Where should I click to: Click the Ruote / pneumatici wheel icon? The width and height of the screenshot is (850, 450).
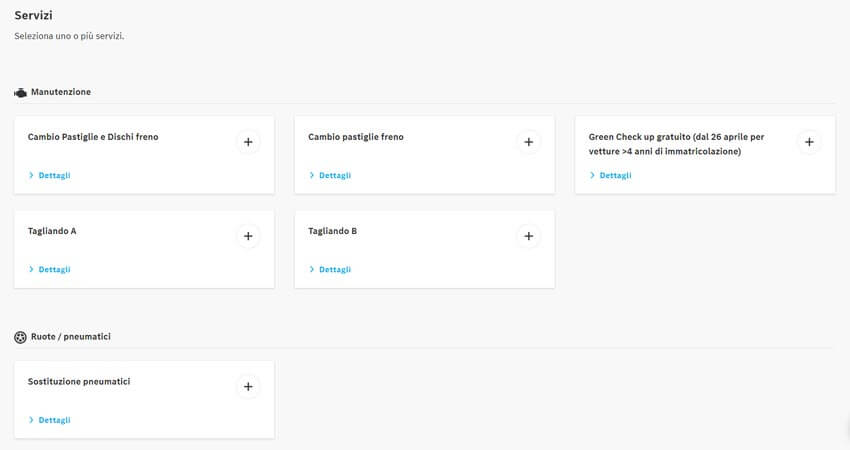(x=20, y=337)
